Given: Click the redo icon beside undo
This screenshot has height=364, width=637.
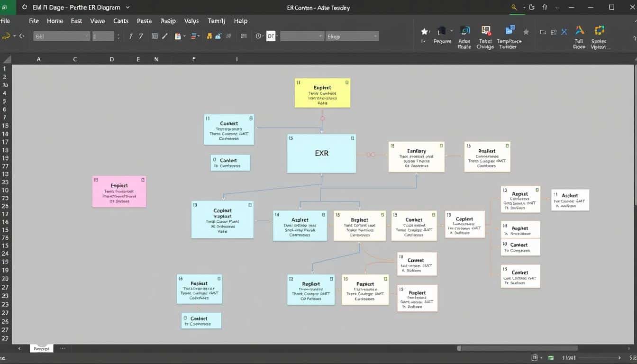Looking at the screenshot, I should [x=22, y=36].
